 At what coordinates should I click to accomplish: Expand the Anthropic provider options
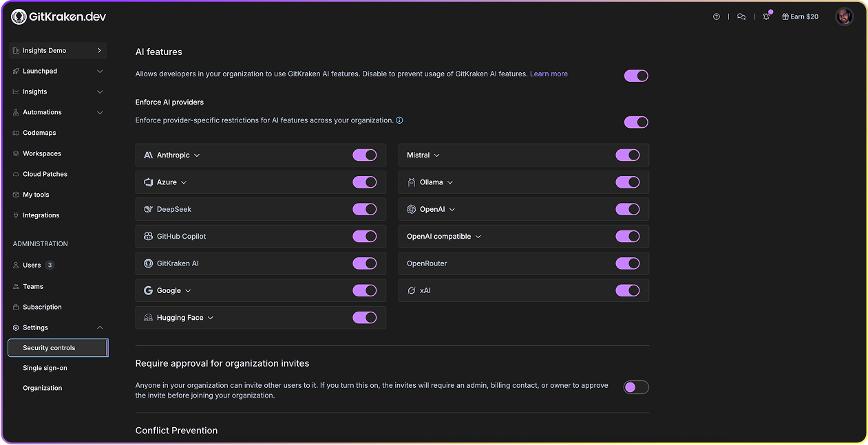pyautogui.click(x=196, y=155)
